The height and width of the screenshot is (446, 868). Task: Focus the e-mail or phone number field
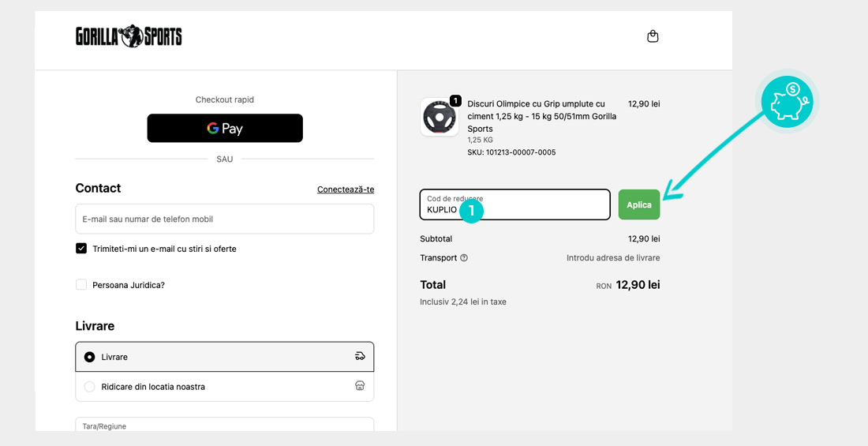click(224, 219)
